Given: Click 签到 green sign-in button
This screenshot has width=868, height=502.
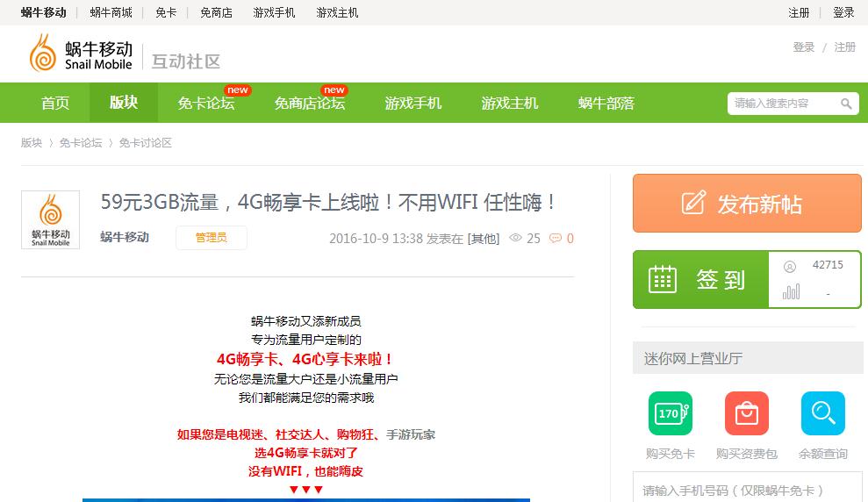Looking at the screenshot, I should 701,279.
